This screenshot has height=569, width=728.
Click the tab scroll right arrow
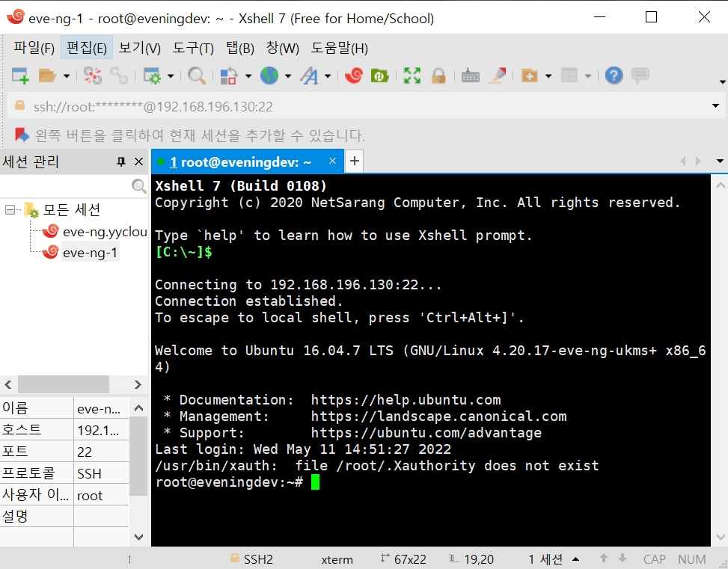click(x=698, y=161)
